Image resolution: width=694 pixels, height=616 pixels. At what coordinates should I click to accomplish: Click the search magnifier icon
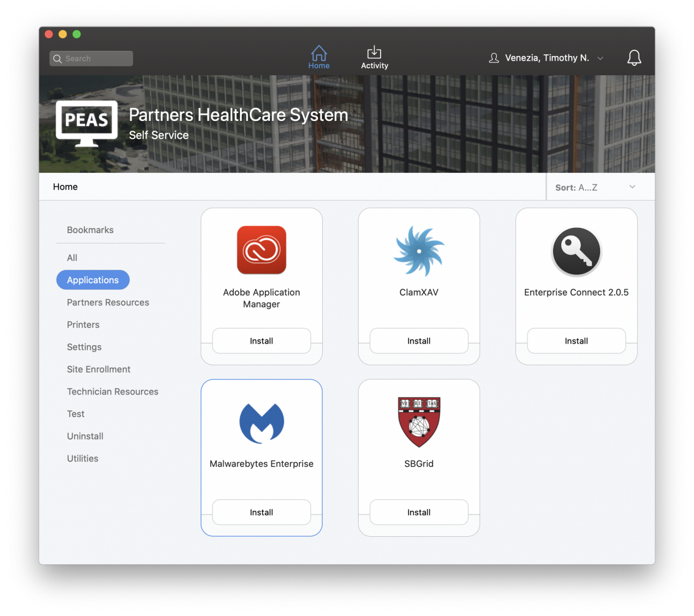pyautogui.click(x=57, y=58)
